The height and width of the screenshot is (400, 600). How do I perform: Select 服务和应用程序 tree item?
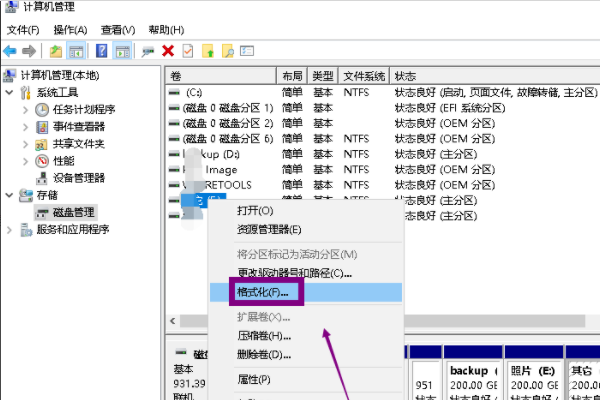73,229
